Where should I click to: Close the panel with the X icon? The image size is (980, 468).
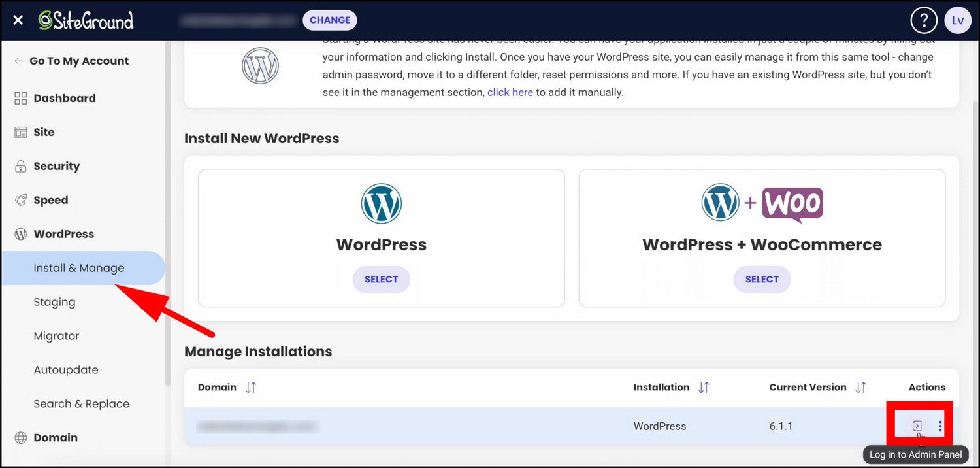(18, 20)
